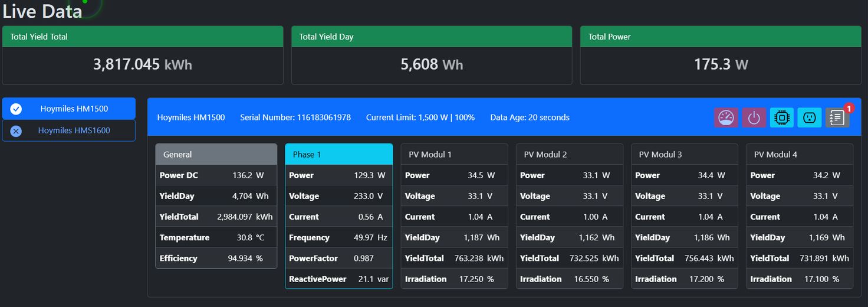868x307 pixels.
Task: Click the PV Modul 2 card header
Action: 570,154
